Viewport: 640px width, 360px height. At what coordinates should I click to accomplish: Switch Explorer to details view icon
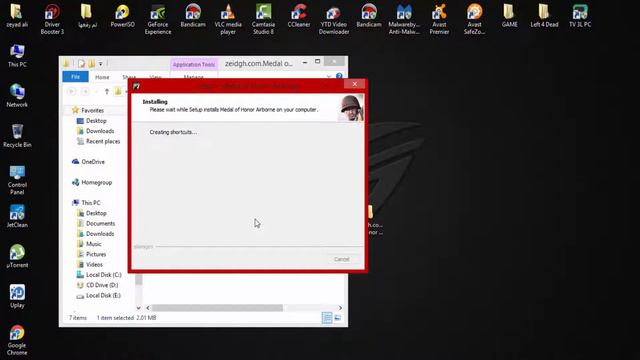coord(327,318)
